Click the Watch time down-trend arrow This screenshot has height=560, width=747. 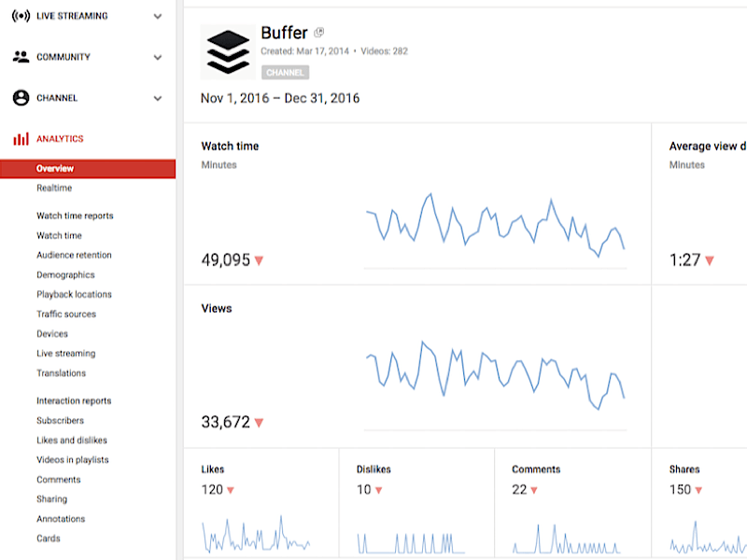tap(259, 260)
